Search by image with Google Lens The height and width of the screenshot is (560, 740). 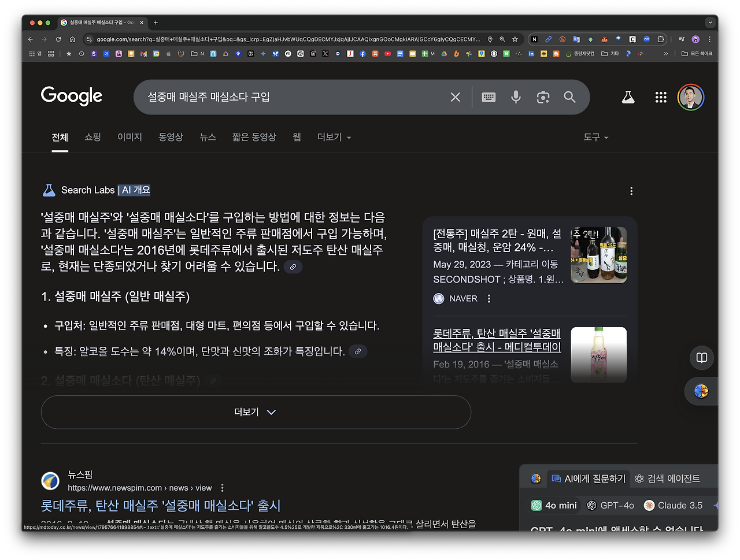(543, 97)
